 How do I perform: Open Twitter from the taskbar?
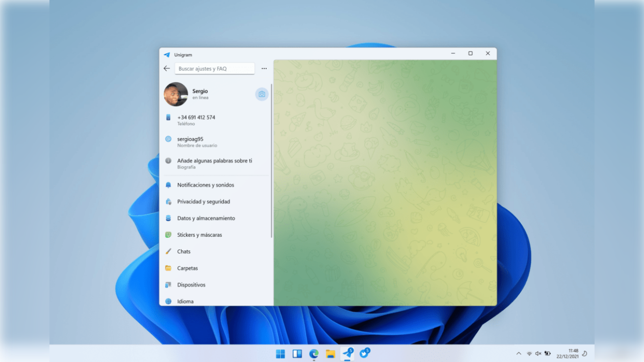pos(364,353)
